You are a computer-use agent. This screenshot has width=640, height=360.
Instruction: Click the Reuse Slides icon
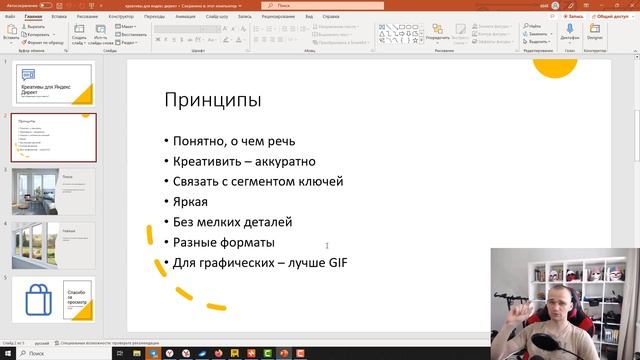click(x=100, y=29)
